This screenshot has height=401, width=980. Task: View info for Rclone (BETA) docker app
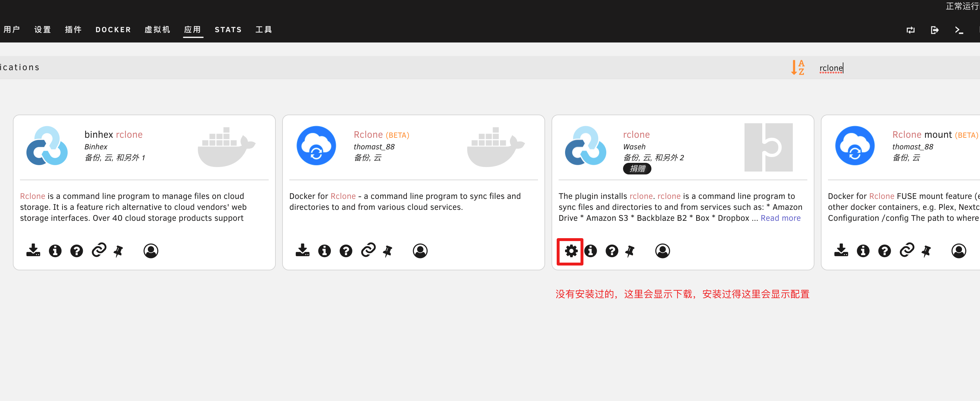pyautogui.click(x=324, y=251)
